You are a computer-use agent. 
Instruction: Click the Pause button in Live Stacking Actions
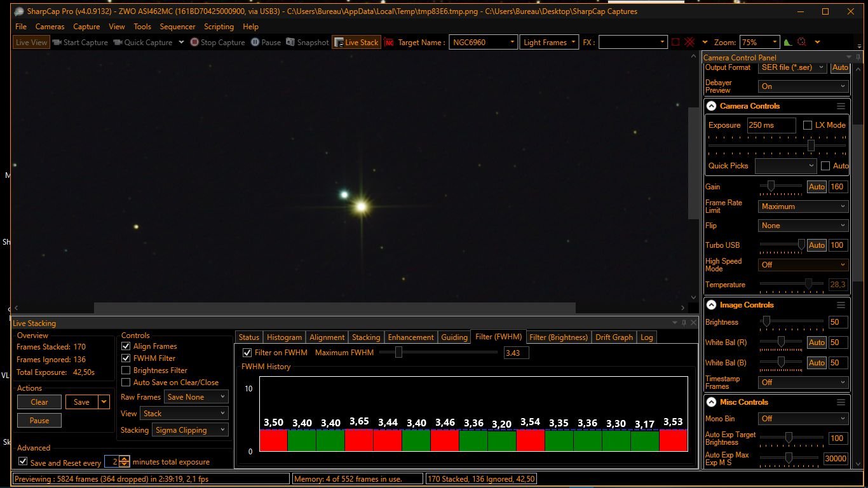pyautogui.click(x=39, y=421)
